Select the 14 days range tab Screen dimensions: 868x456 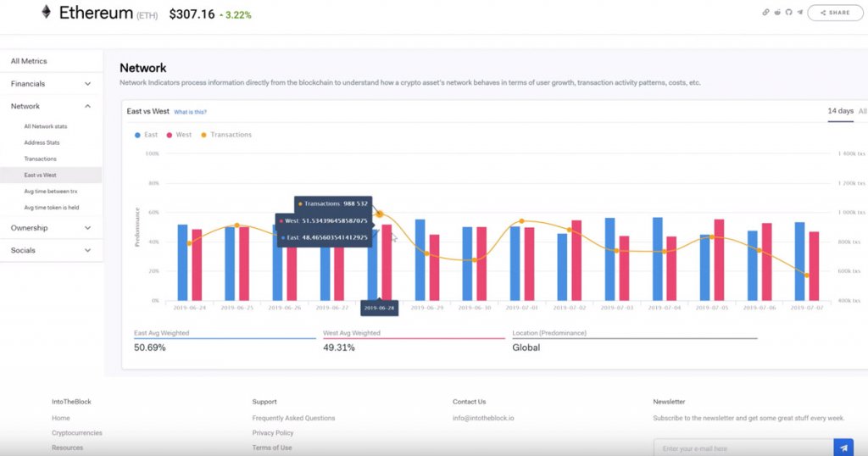(x=840, y=111)
